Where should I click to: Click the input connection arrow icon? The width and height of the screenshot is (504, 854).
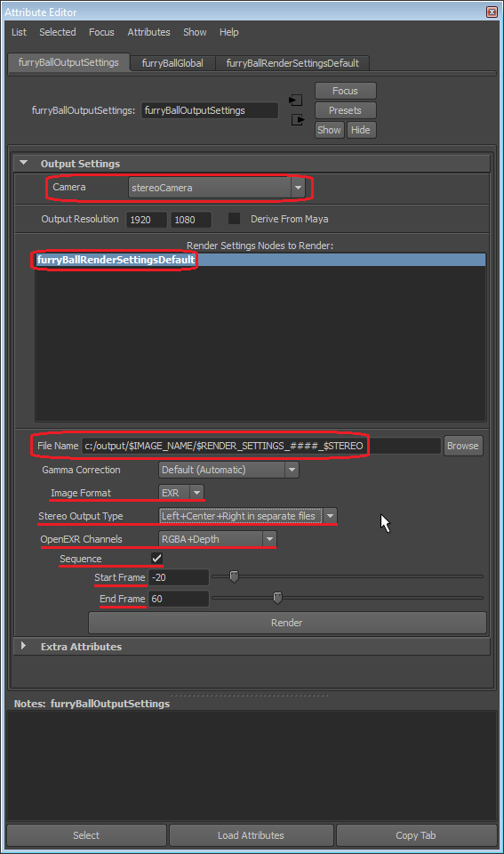[295, 101]
